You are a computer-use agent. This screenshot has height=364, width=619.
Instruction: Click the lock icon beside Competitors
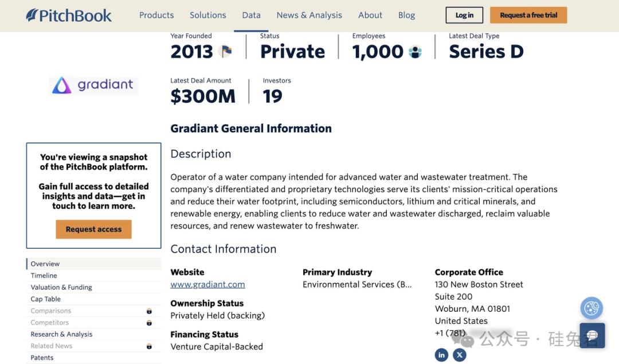(149, 323)
